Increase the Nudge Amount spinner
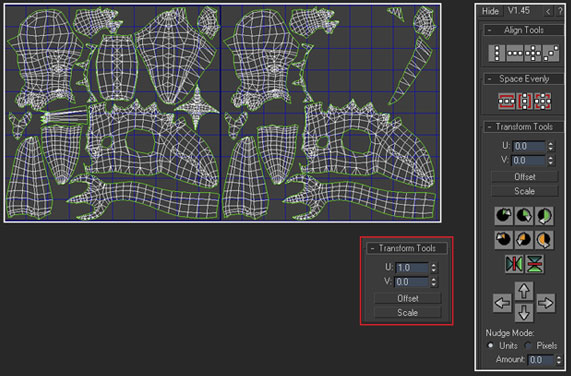Screen dimensions: 571x376 559,357
